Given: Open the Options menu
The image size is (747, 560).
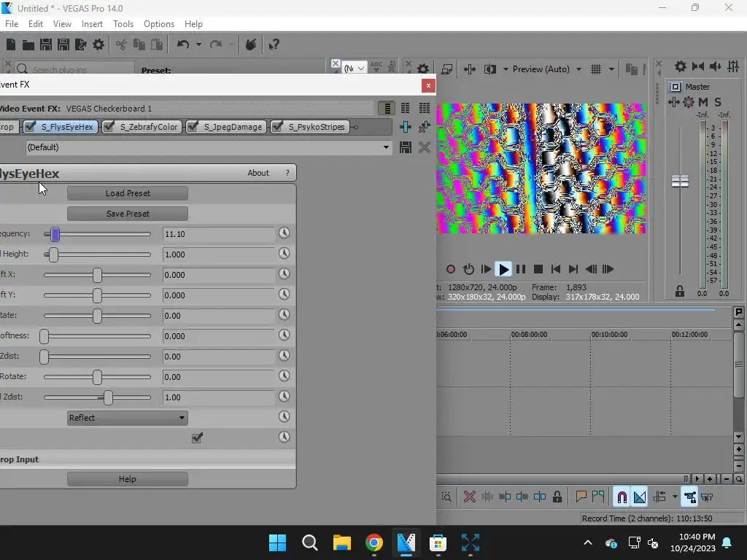Looking at the screenshot, I should (158, 24).
